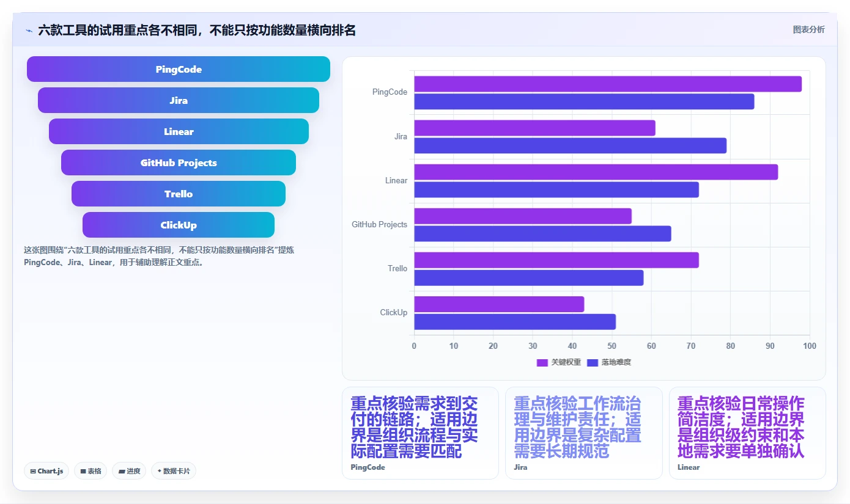The image size is (850, 504).
Task: Click the Chart.js tag chip
Action: coord(46,471)
